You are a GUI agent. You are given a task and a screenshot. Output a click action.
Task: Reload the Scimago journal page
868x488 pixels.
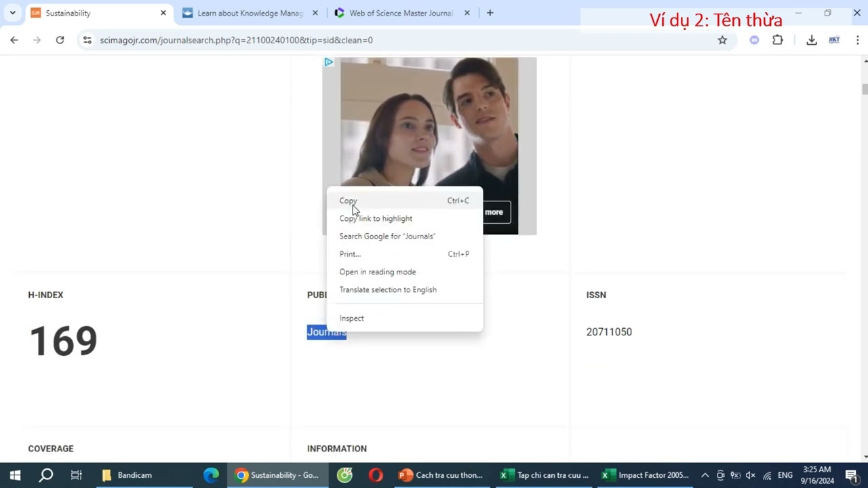60,40
